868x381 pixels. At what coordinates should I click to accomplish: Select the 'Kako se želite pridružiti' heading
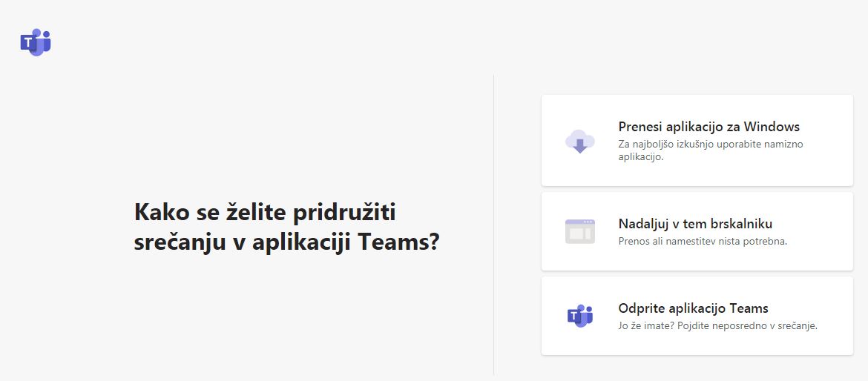coord(265,212)
